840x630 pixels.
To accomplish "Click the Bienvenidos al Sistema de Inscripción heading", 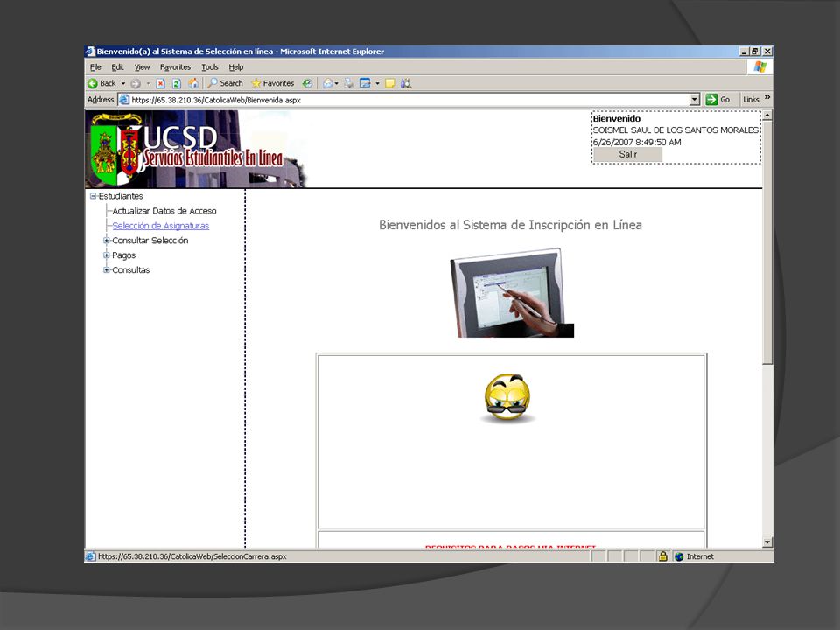I will pos(510,225).
